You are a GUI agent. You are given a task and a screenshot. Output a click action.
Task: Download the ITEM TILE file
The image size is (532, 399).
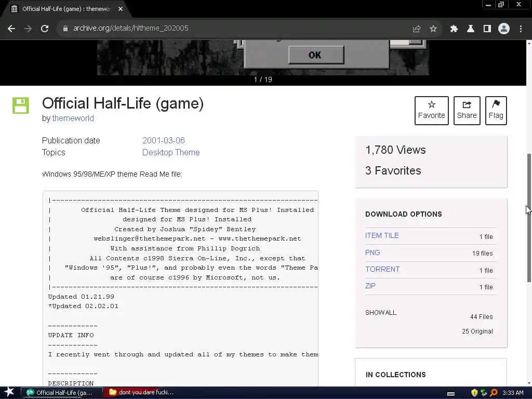[x=382, y=235]
